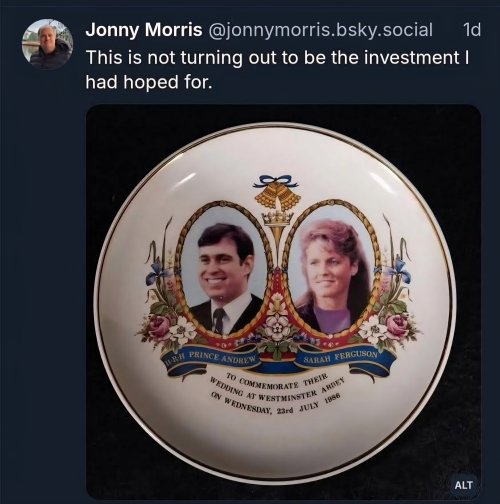This screenshot has width=500, height=504.
Task: Click the crown emblem between the portraits
Action: (x=278, y=219)
